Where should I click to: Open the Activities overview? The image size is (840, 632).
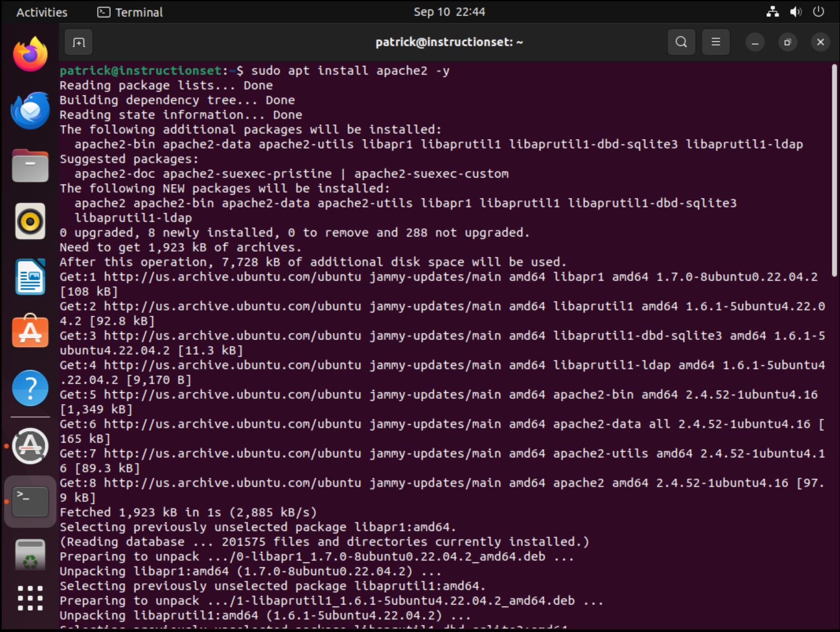coord(42,12)
